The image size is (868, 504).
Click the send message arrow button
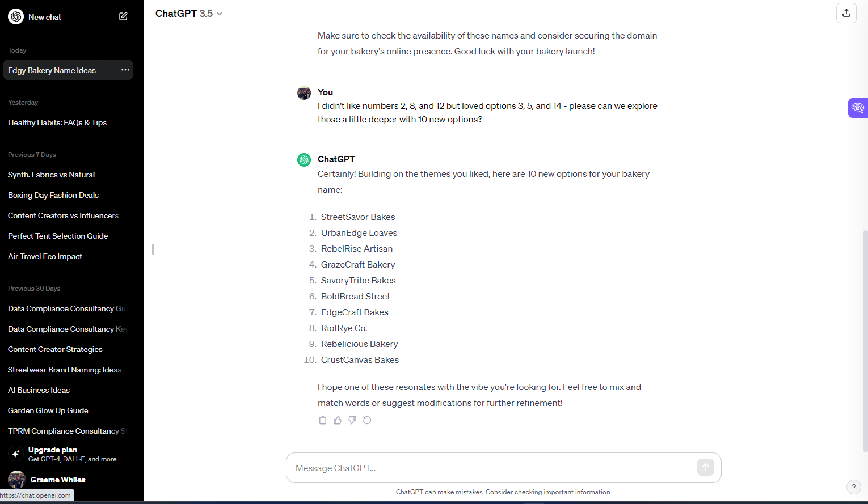[x=706, y=467]
